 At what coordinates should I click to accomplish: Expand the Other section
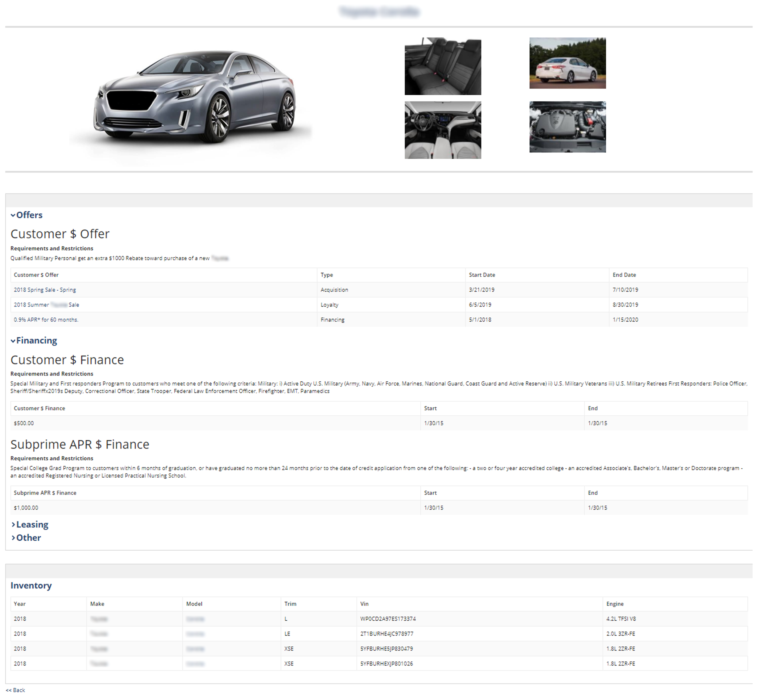click(26, 537)
